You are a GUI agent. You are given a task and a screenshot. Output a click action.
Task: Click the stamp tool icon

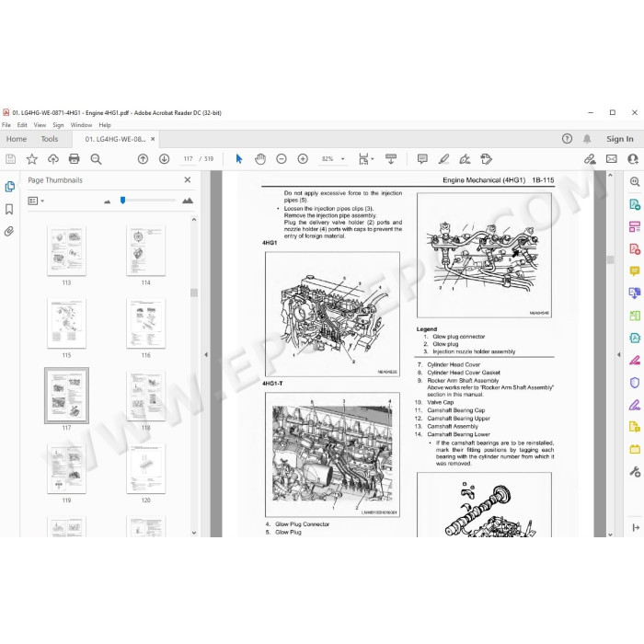coord(487,159)
